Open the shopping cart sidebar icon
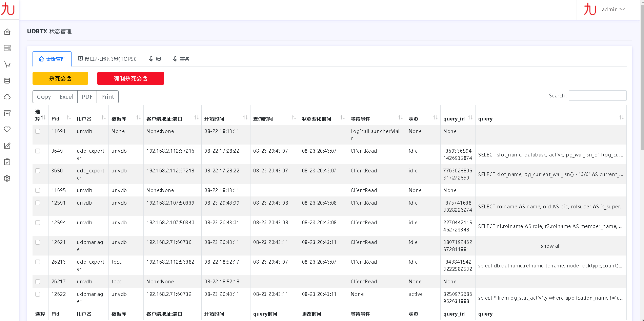 click(7, 64)
